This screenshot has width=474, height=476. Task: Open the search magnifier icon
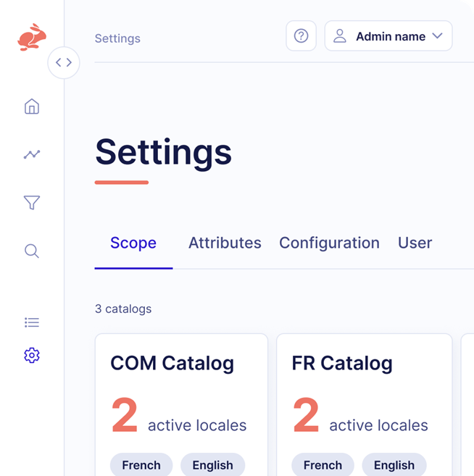pos(32,251)
